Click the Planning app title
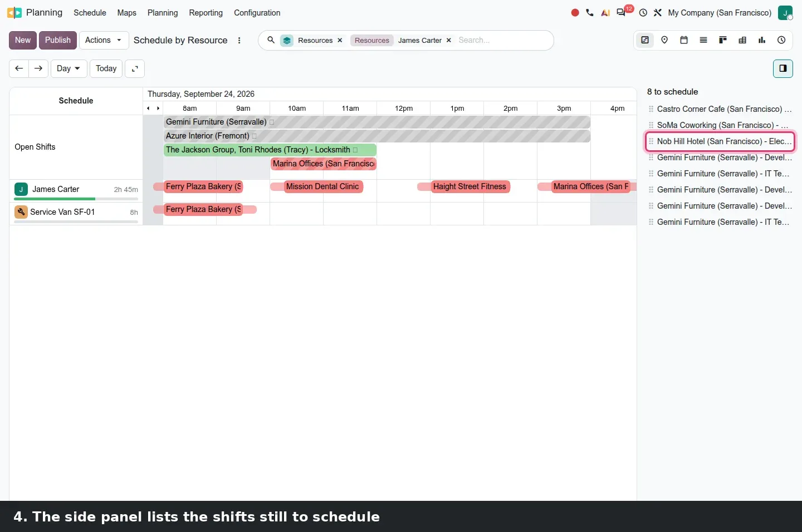Screen dimensions: 802x532 pos(44,12)
